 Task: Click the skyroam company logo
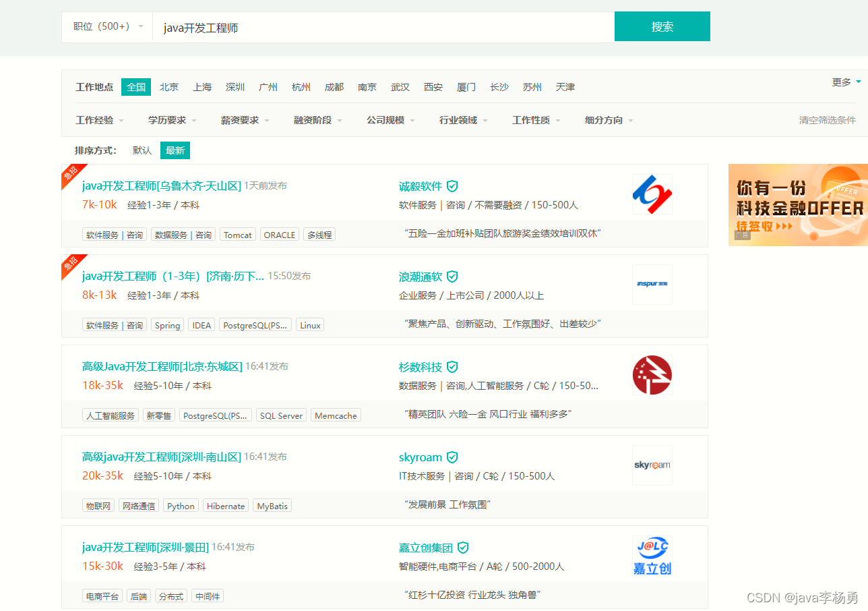click(x=652, y=465)
